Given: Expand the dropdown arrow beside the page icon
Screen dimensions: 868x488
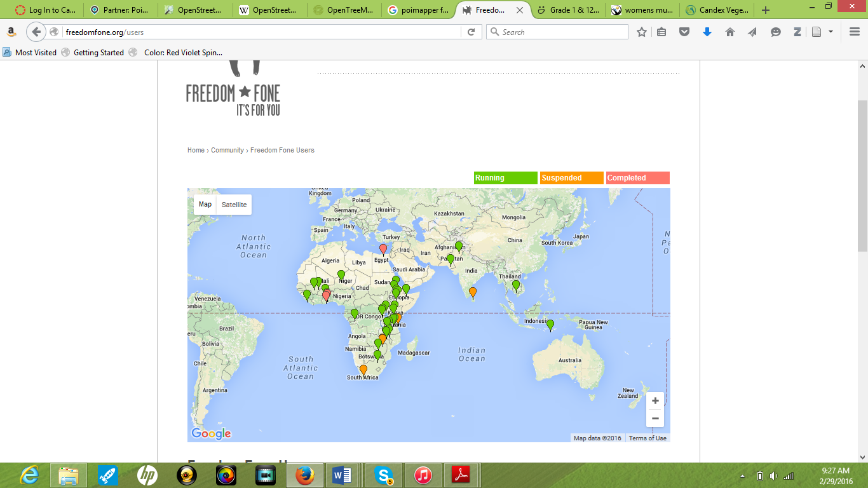Looking at the screenshot, I should coord(831,32).
